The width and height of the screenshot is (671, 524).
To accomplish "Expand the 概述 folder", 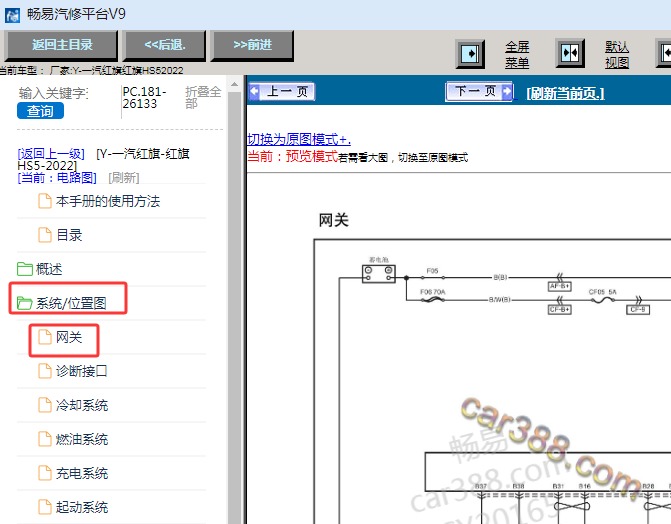I will [49, 269].
